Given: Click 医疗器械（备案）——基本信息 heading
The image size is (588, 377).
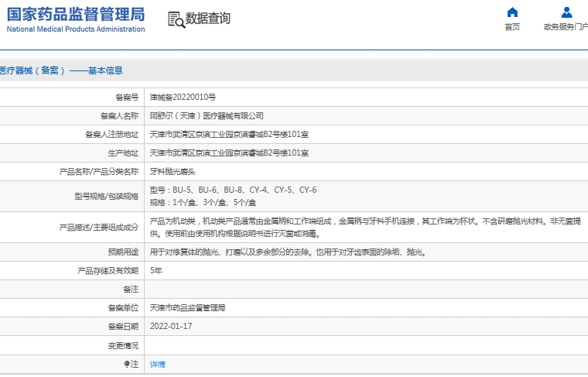Looking at the screenshot, I should point(61,70).
